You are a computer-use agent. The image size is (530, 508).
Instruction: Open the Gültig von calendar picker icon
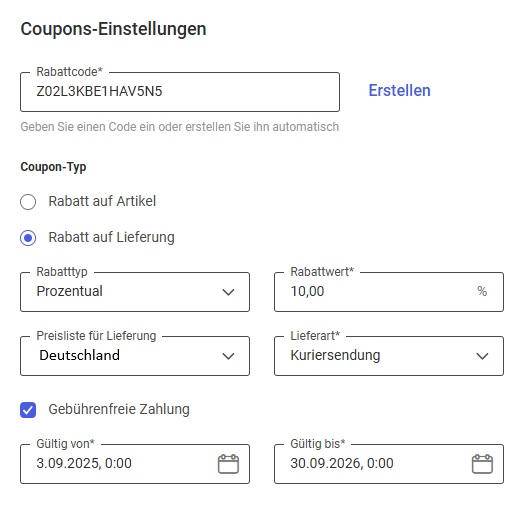[228, 464]
